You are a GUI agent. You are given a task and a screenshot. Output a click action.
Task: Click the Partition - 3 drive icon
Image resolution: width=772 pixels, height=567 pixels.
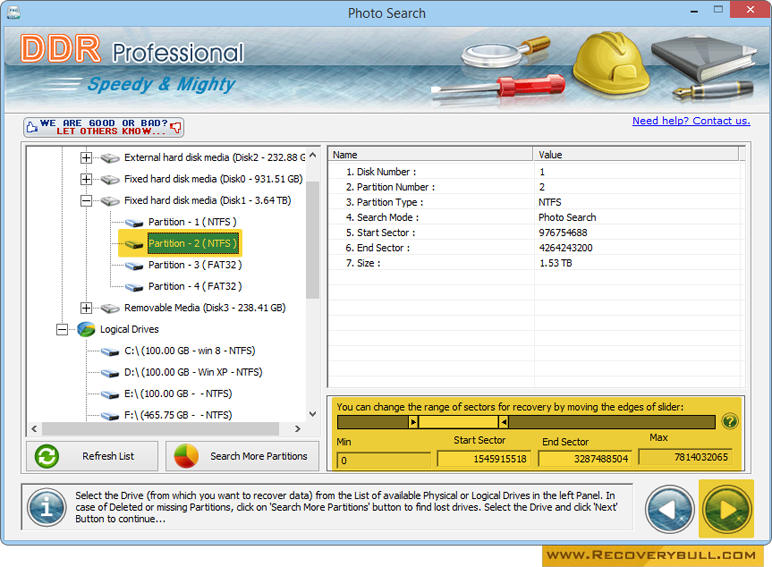(x=134, y=265)
